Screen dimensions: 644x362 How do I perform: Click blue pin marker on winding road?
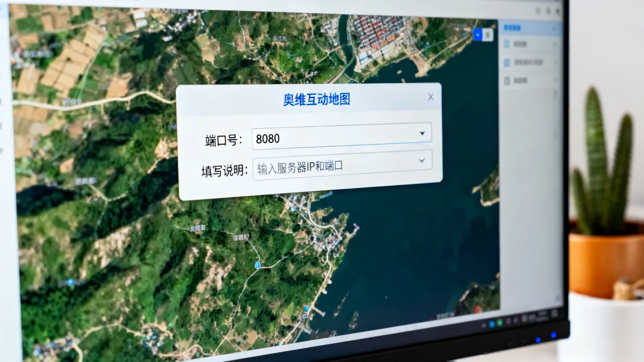[258, 264]
